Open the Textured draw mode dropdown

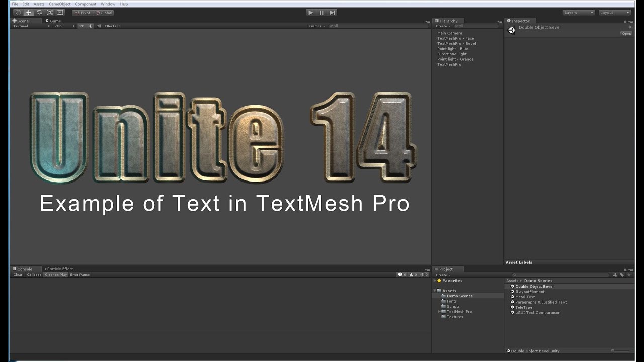[31, 26]
